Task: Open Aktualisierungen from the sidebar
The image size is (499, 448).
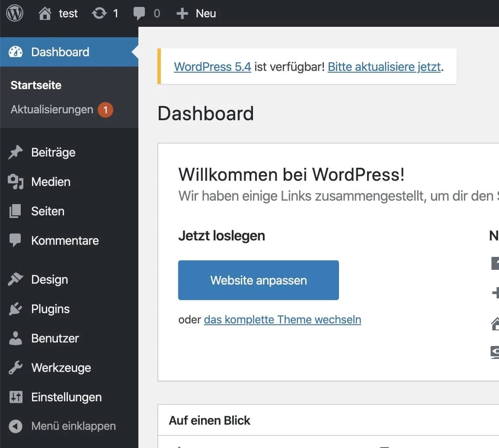Action: pyautogui.click(x=52, y=109)
